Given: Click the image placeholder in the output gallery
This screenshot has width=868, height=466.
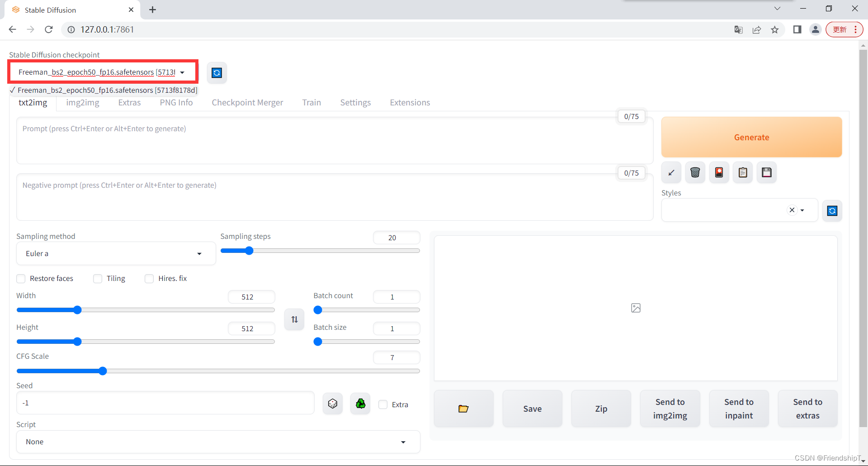Looking at the screenshot, I should (x=636, y=308).
